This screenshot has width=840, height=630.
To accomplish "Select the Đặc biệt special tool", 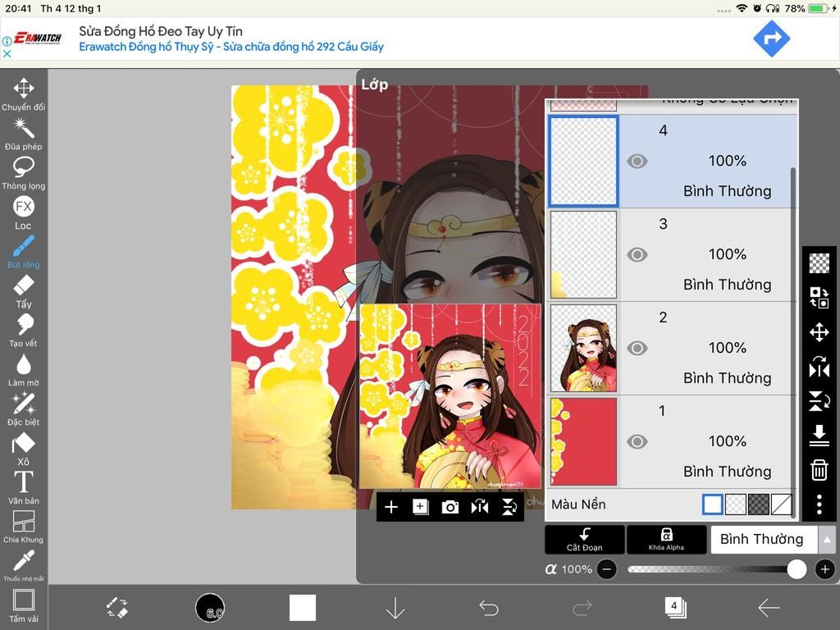I will [x=23, y=410].
